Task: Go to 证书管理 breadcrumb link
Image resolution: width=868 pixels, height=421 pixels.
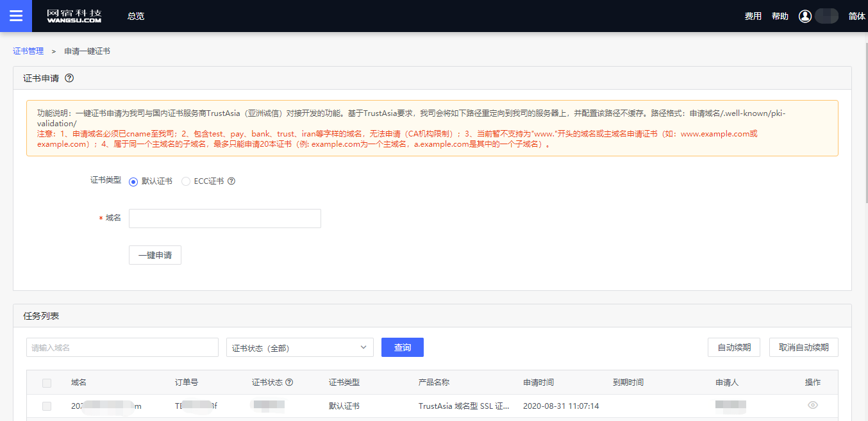Action: (x=28, y=51)
